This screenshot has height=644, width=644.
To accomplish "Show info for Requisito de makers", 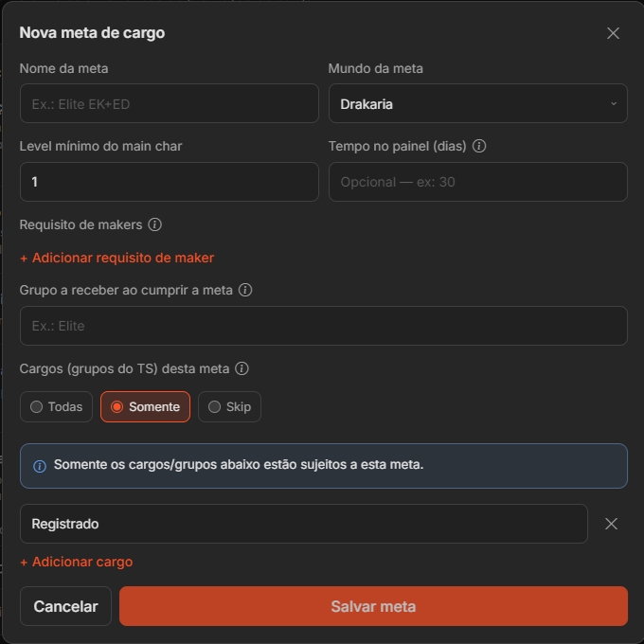I will pyautogui.click(x=154, y=224).
